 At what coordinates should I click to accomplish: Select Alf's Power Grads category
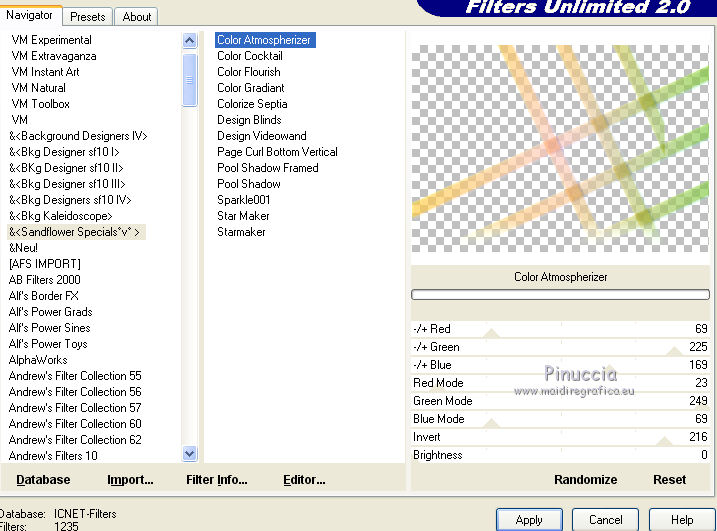(50, 312)
